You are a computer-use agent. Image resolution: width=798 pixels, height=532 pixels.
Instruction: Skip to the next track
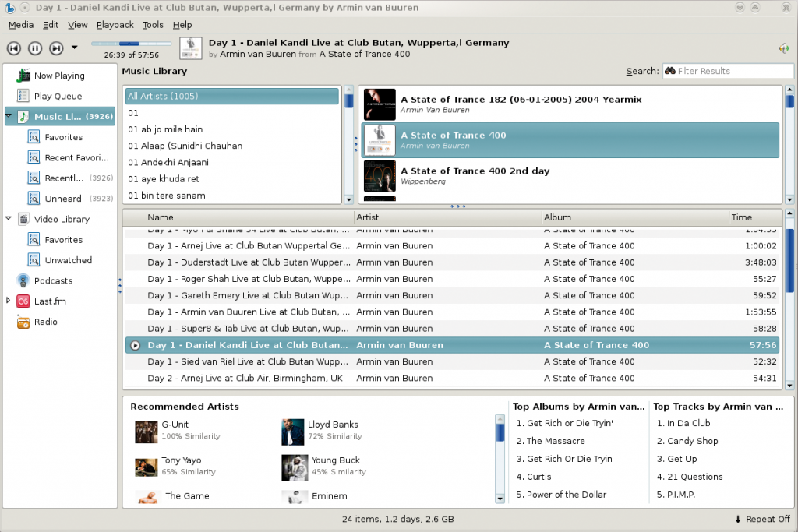pyautogui.click(x=56, y=48)
